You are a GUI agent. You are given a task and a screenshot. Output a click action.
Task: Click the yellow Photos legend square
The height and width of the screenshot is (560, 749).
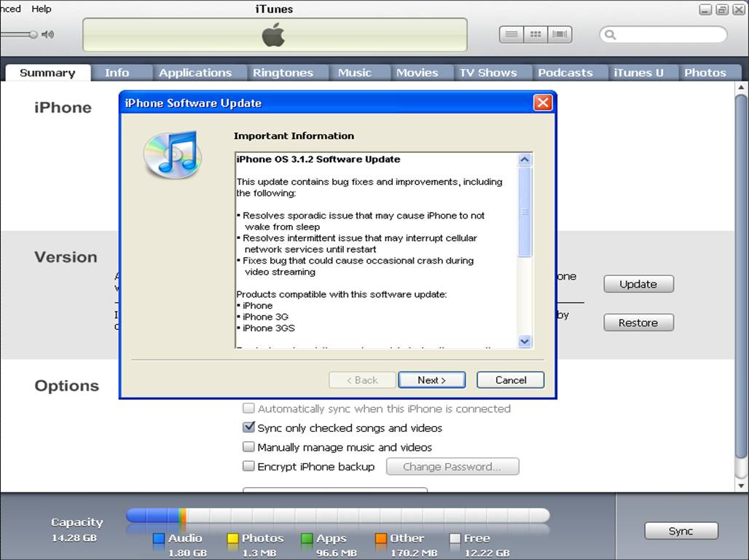coord(232,538)
